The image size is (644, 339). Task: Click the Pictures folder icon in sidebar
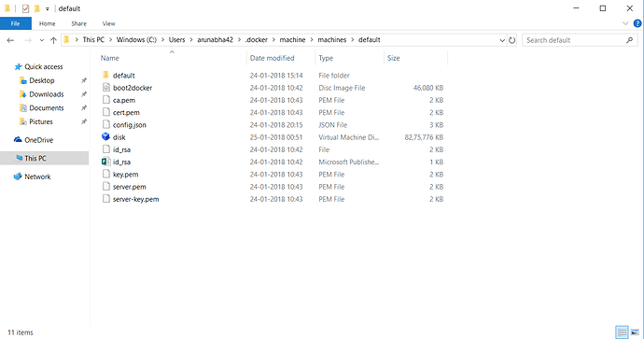23,121
